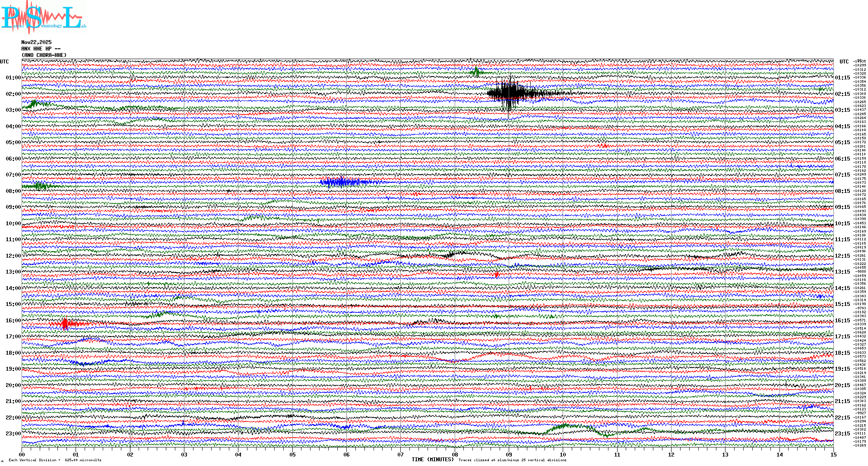
Task: Click the 15 minute tick on bottom axis
Action: click(x=833, y=455)
